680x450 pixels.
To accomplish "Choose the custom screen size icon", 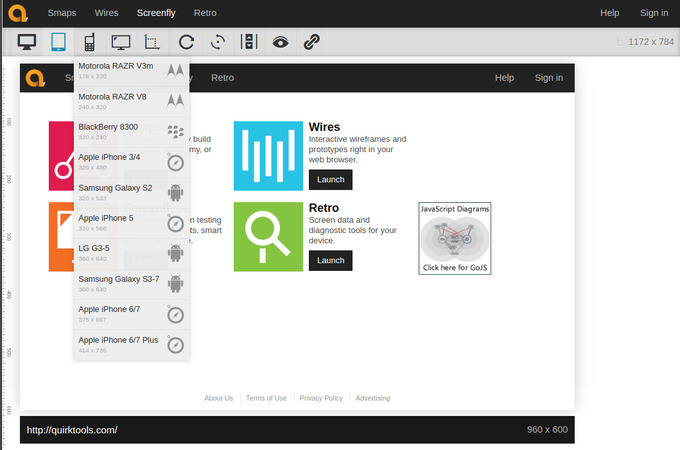I will tap(152, 42).
